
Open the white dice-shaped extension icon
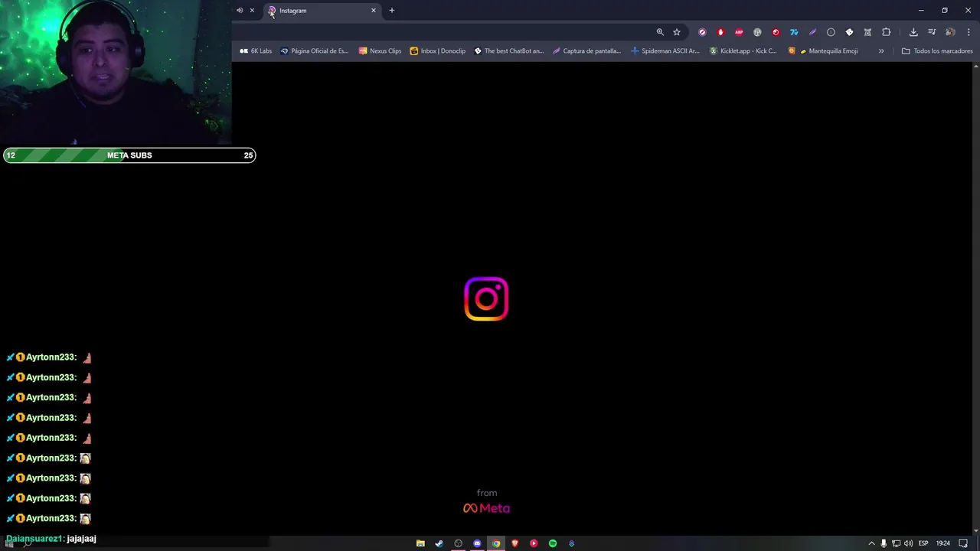point(849,32)
